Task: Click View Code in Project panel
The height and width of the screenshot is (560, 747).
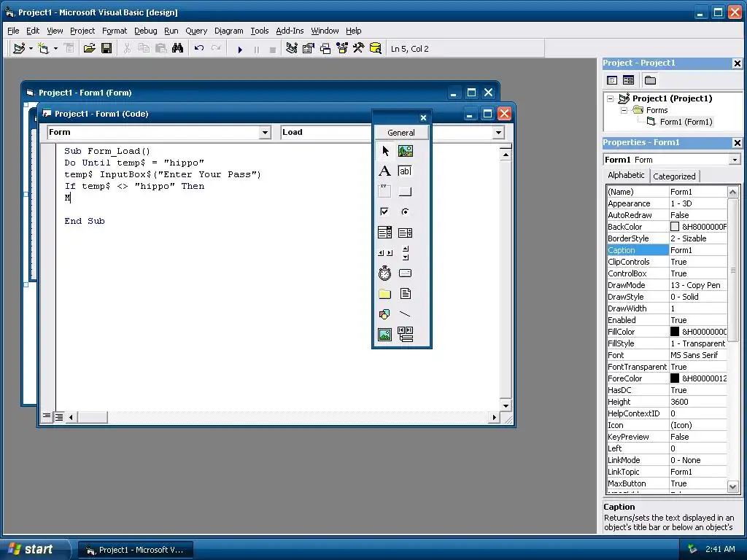Action: pyautogui.click(x=612, y=80)
